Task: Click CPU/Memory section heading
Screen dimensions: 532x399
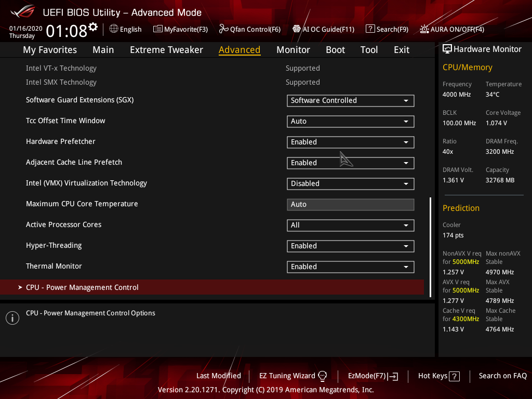Action: point(467,67)
